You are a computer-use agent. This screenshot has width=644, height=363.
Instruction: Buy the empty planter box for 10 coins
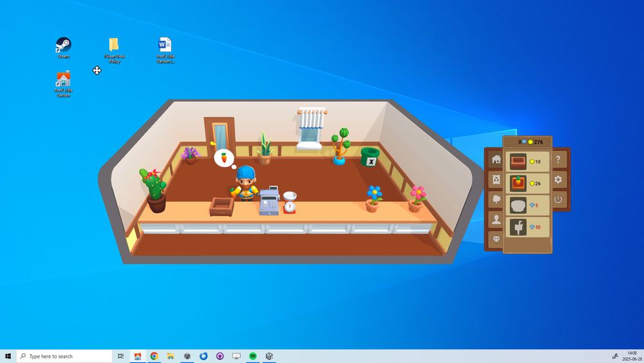[527, 162]
